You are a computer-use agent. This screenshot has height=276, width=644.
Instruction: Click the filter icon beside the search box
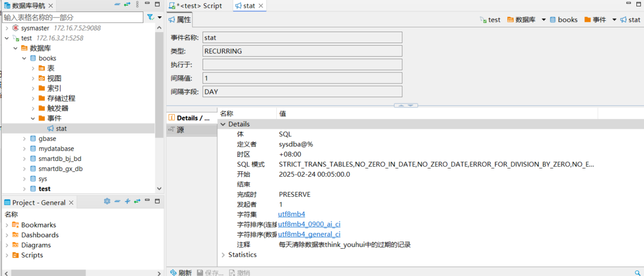pyautogui.click(x=150, y=17)
